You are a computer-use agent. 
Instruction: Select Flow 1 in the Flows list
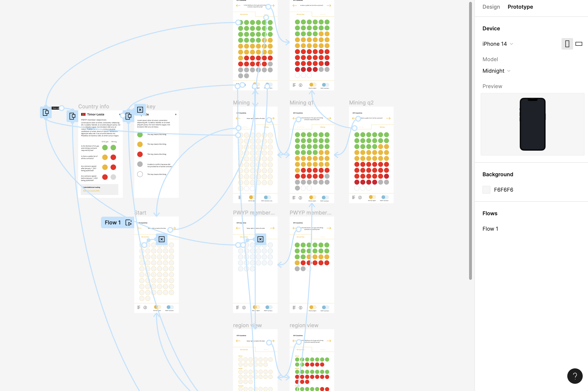tap(490, 229)
